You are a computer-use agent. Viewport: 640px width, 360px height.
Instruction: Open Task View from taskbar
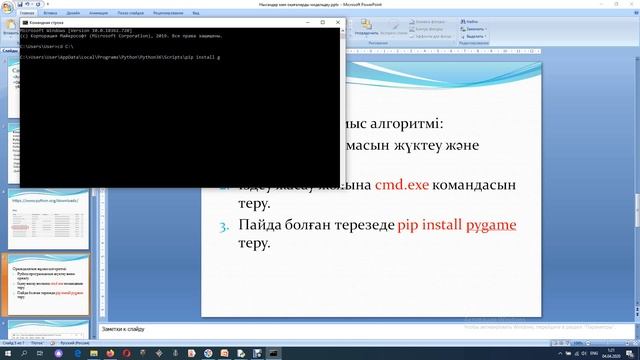[x=40, y=353]
